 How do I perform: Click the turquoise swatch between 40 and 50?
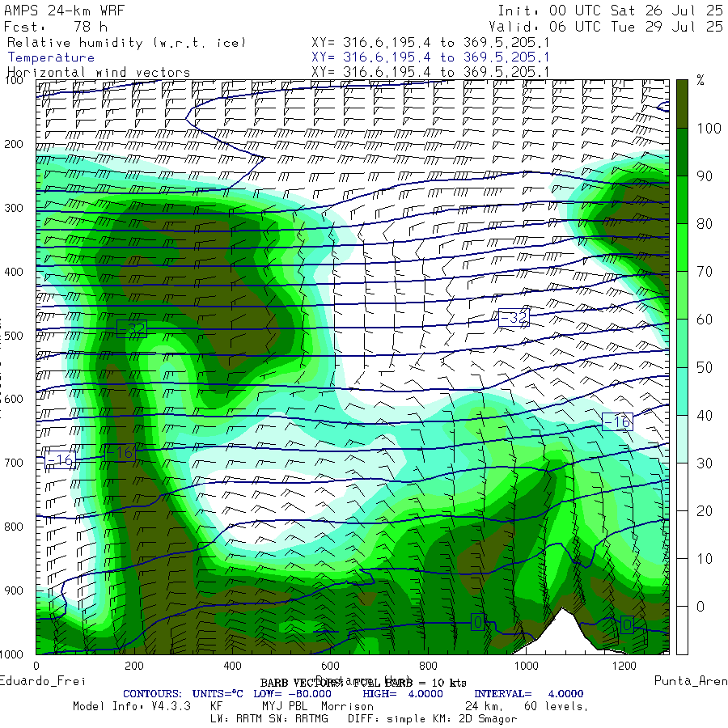[682, 391]
